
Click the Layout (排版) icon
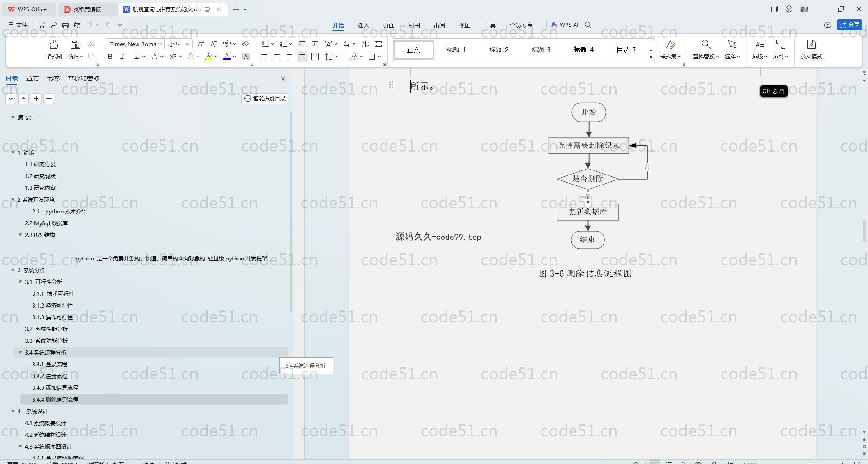(x=759, y=44)
